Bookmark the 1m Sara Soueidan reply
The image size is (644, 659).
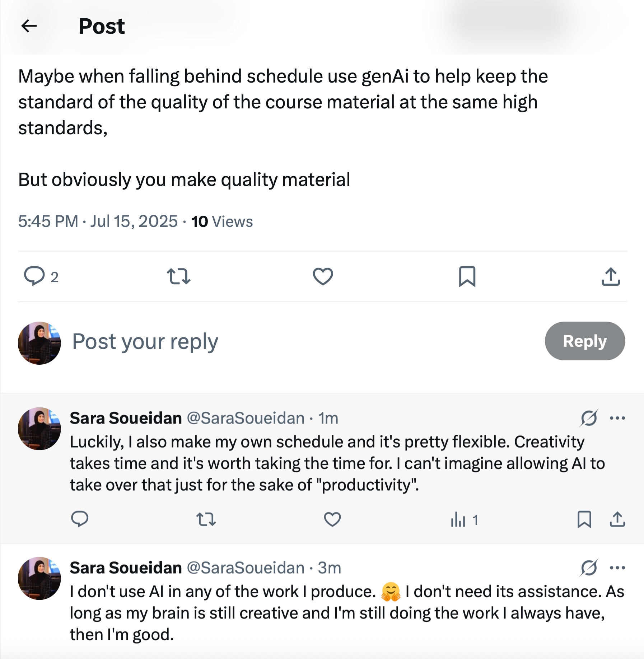(584, 519)
